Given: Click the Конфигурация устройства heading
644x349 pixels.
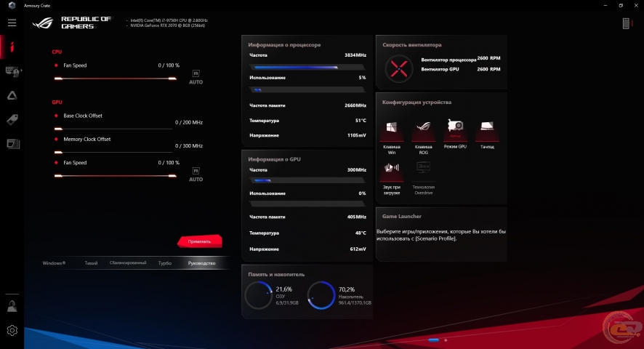Looking at the screenshot, I should coord(416,103).
